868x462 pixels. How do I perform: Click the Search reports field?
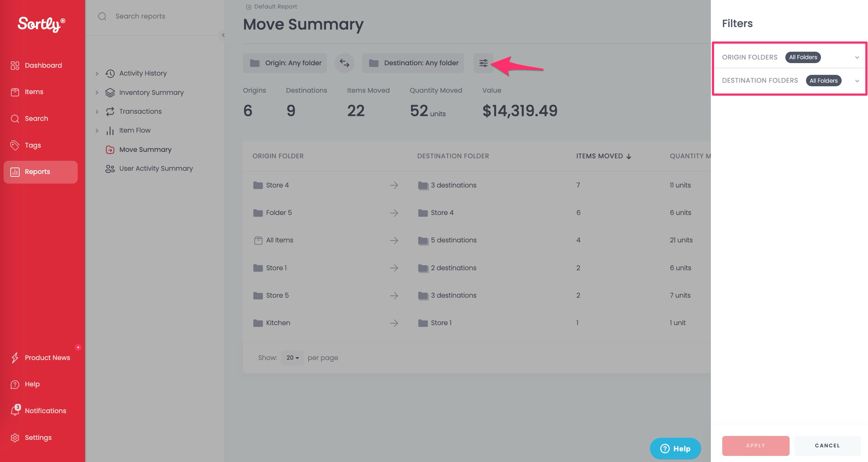tap(140, 16)
